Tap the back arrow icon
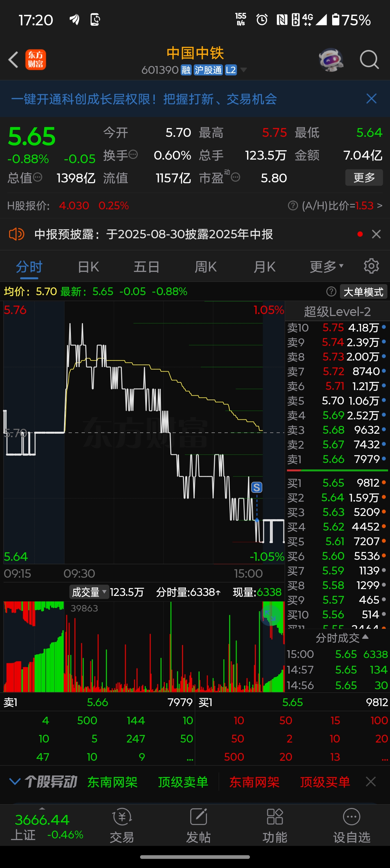 pos(13,60)
